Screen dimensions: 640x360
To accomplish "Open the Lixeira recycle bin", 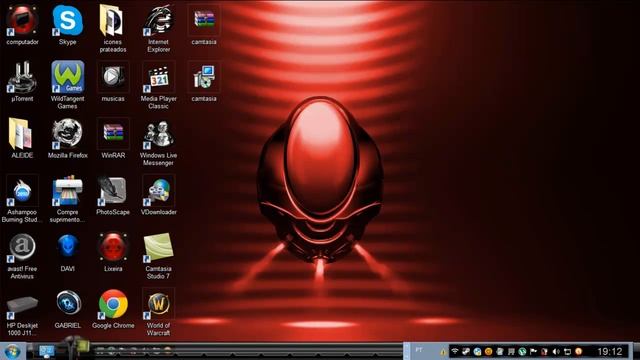I will [x=113, y=251].
